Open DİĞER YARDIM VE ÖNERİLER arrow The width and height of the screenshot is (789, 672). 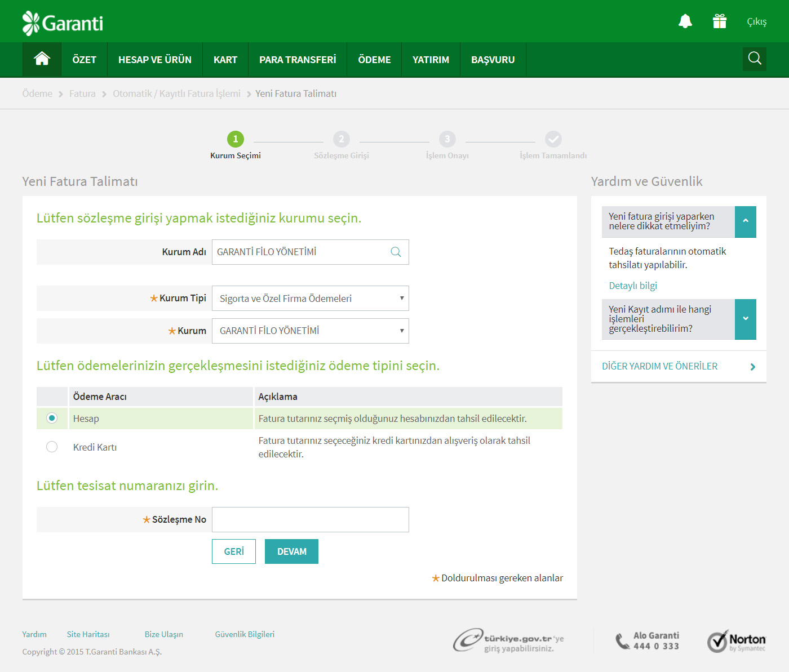pos(753,367)
